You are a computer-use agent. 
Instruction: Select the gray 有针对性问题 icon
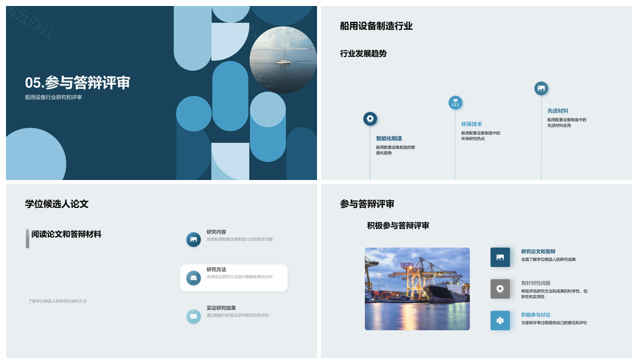click(x=500, y=289)
